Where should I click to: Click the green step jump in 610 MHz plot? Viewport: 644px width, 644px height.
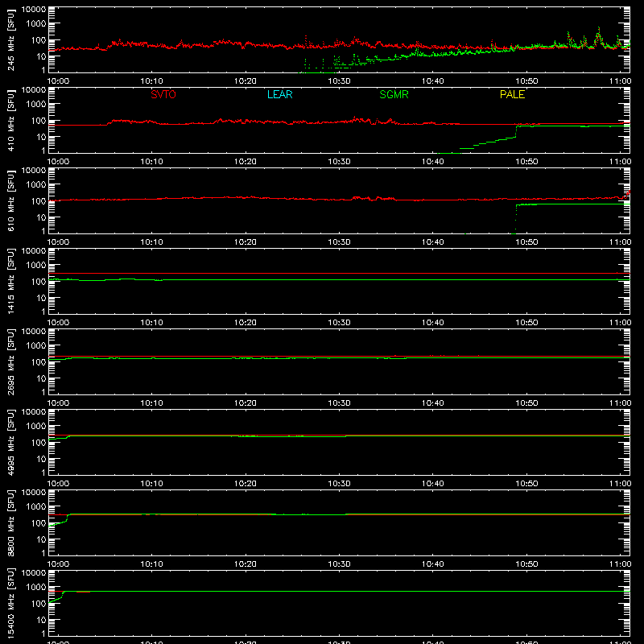(x=516, y=217)
